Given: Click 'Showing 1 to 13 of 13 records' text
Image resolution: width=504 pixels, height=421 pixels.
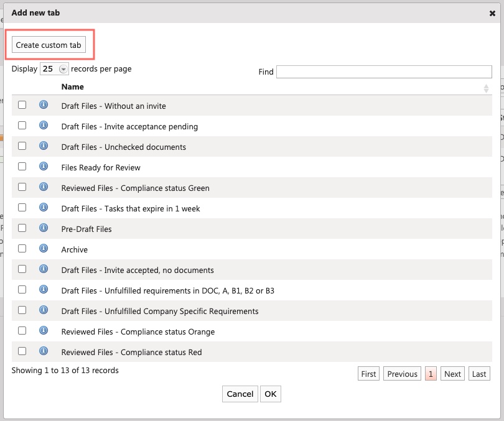Looking at the screenshot, I should [x=65, y=370].
